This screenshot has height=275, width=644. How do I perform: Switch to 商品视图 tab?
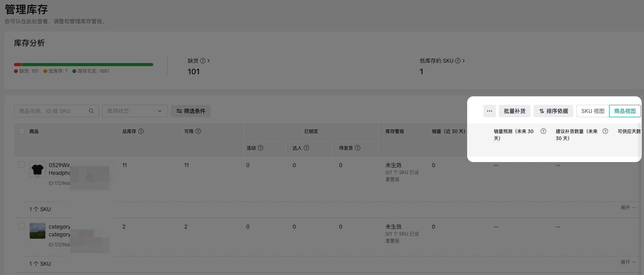[625, 111]
